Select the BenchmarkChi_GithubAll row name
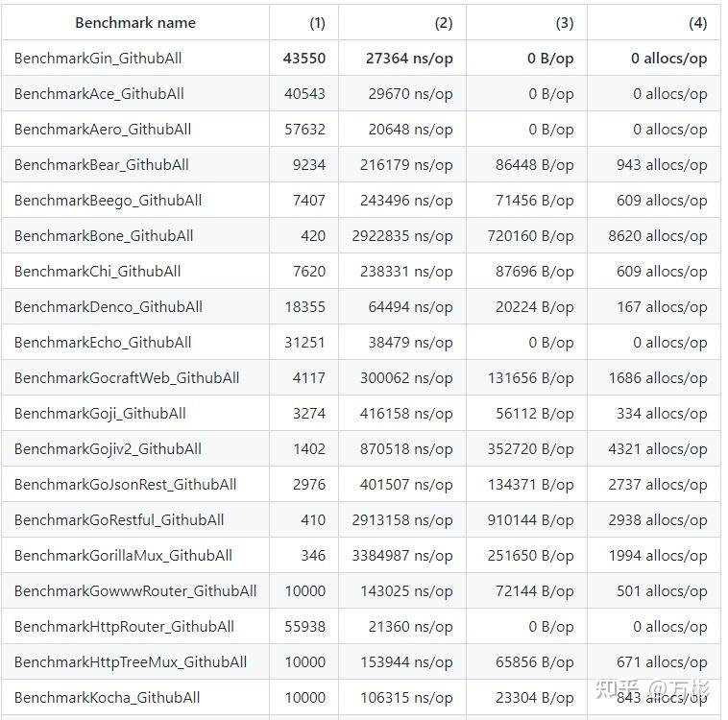This screenshot has height=720, width=728. [x=97, y=271]
